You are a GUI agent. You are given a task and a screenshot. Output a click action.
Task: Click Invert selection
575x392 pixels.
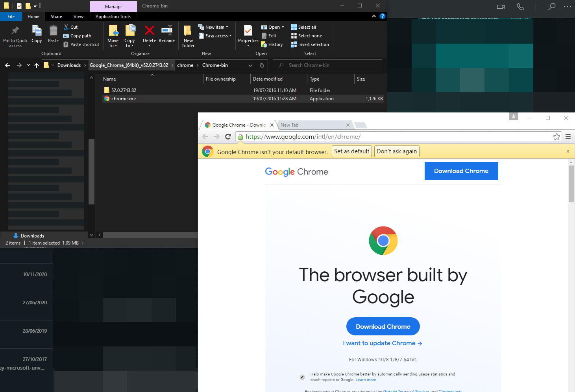tap(310, 44)
